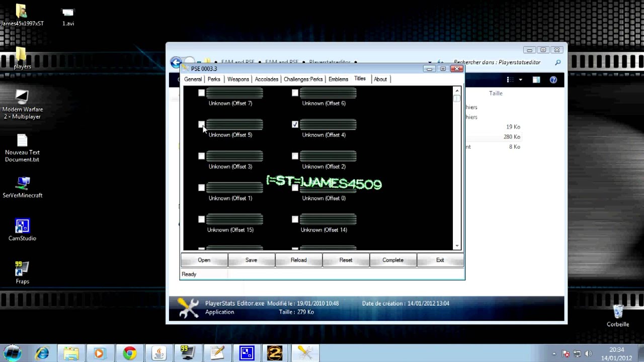Tick the Unknown (Offset 7) checkbox
Viewport: 644px width, 362px height.
[201, 93]
